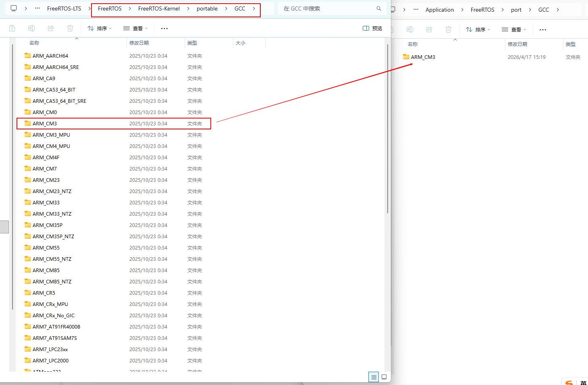This screenshot has width=588, height=385.
Task: Open three-dot more menu in right window toolbar
Action: pyautogui.click(x=543, y=30)
